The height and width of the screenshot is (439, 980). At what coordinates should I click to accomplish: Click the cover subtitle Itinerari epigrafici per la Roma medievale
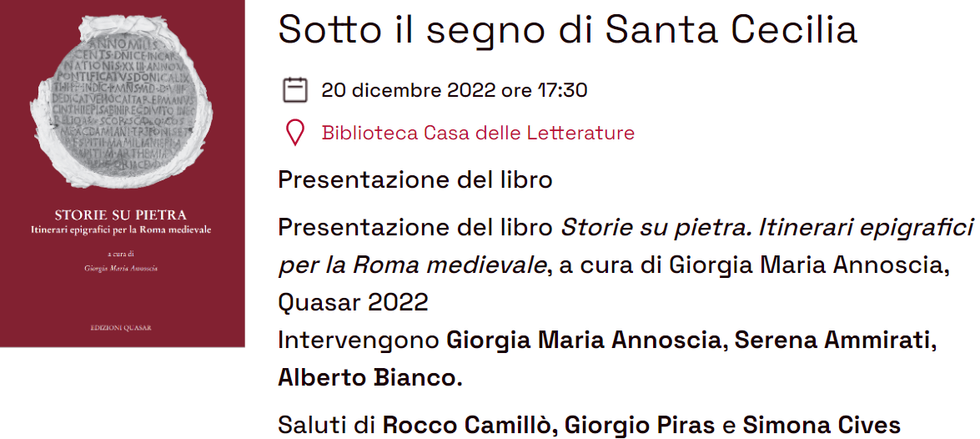(x=121, y=230)
